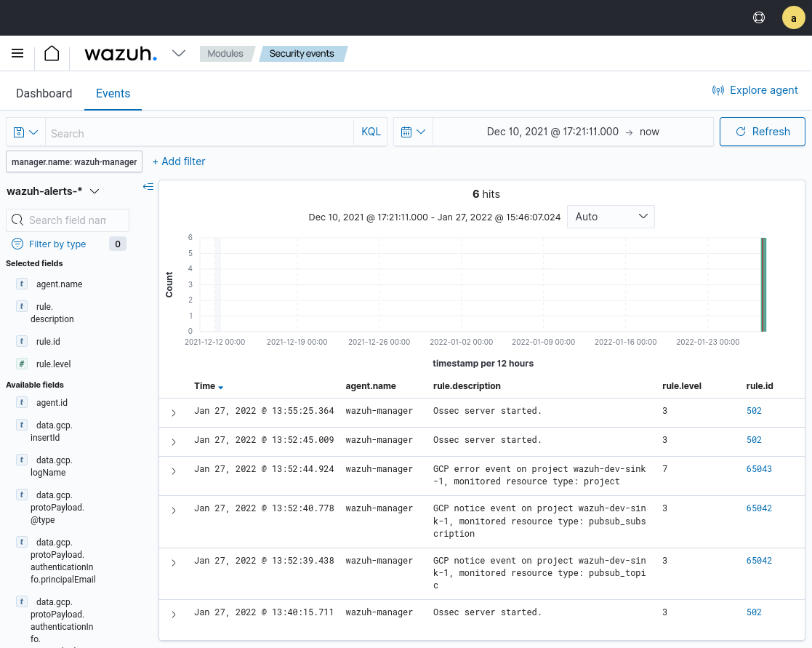Open rule 65042 link for pubsub_subscription row

coord(759,508)
